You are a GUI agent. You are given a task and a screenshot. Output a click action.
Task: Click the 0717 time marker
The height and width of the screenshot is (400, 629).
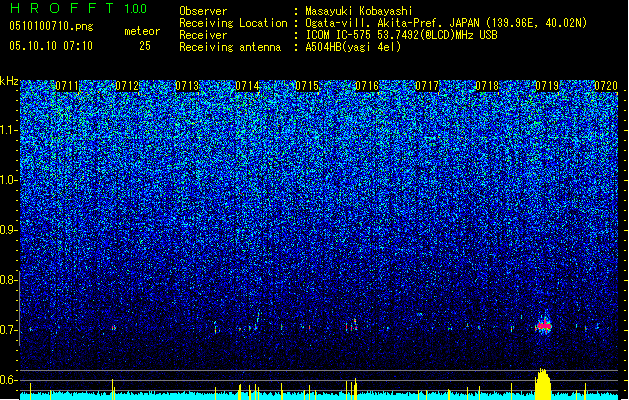(427, 86)
